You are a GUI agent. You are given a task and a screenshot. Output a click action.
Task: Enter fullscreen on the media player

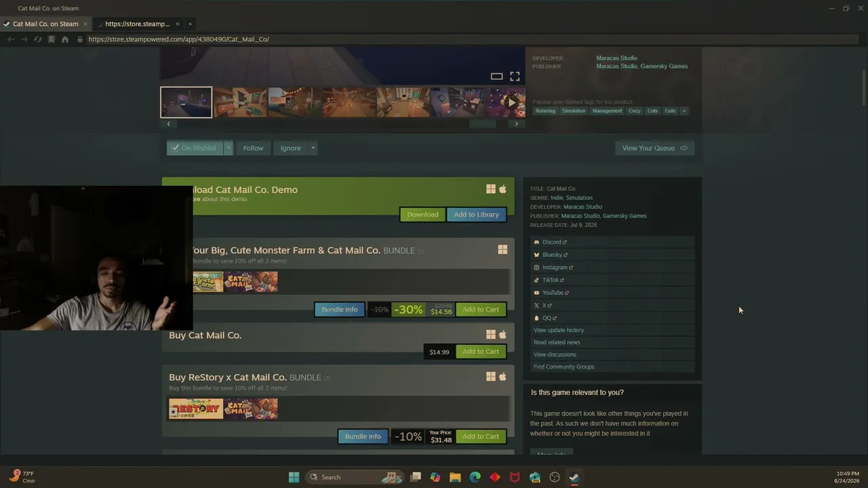pos(515,76)
